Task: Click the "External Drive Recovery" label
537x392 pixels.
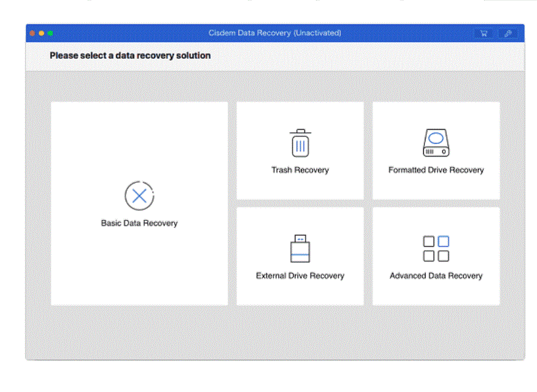Action: 300,276
